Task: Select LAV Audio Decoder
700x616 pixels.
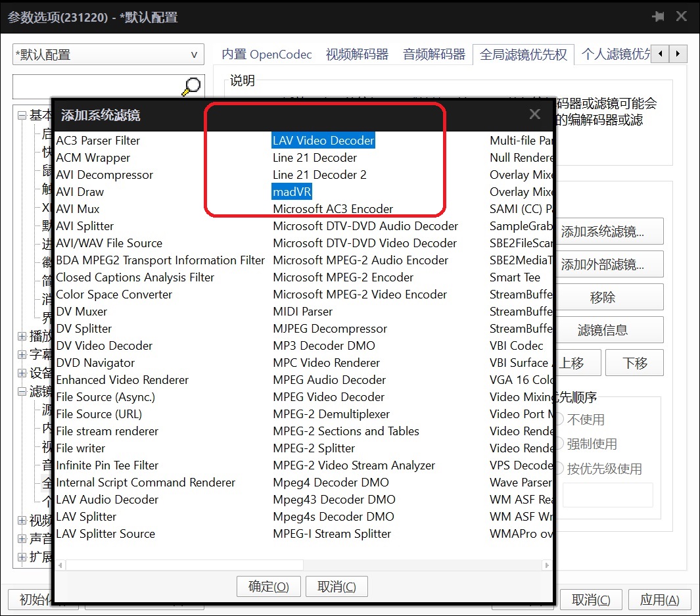Action: pos(107,500)
